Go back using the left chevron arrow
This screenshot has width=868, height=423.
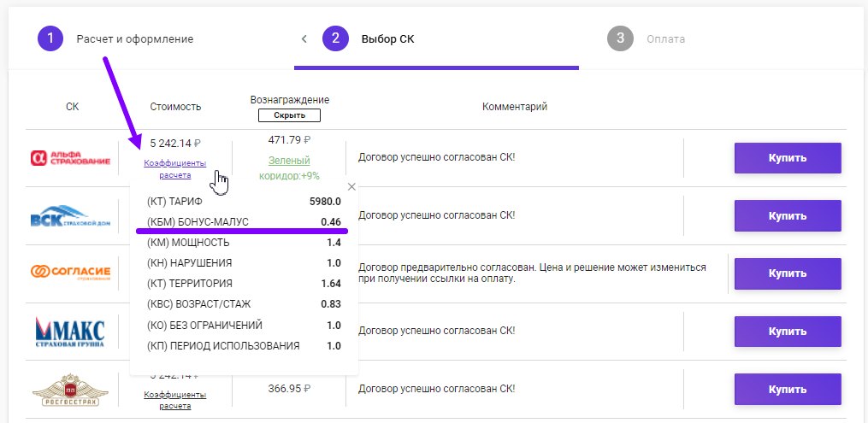coord(304,38)
